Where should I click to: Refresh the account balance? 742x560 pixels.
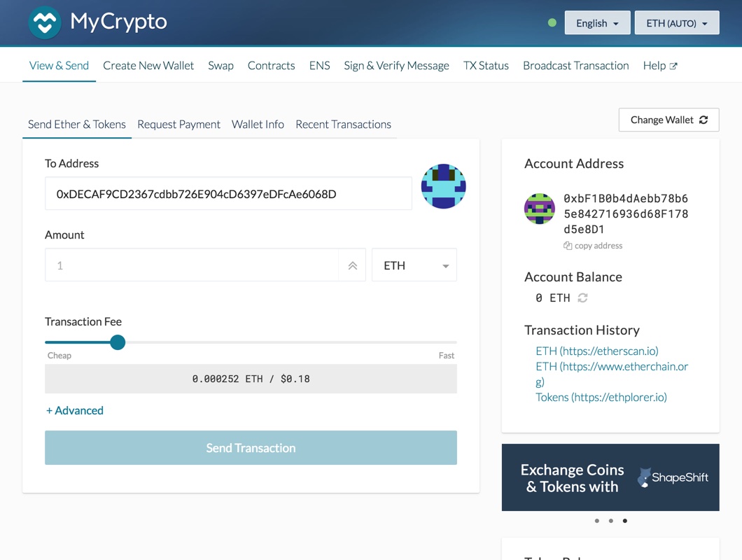[x=583, y=297]
